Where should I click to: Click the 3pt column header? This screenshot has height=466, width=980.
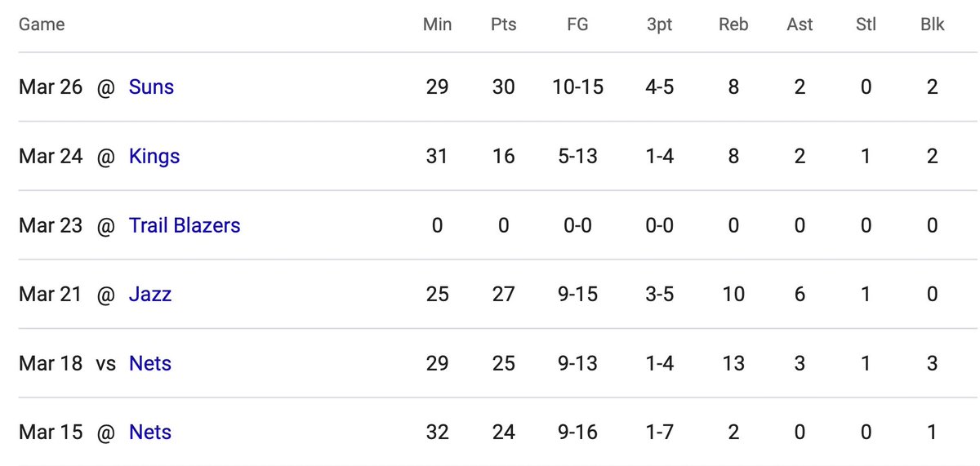659,24
